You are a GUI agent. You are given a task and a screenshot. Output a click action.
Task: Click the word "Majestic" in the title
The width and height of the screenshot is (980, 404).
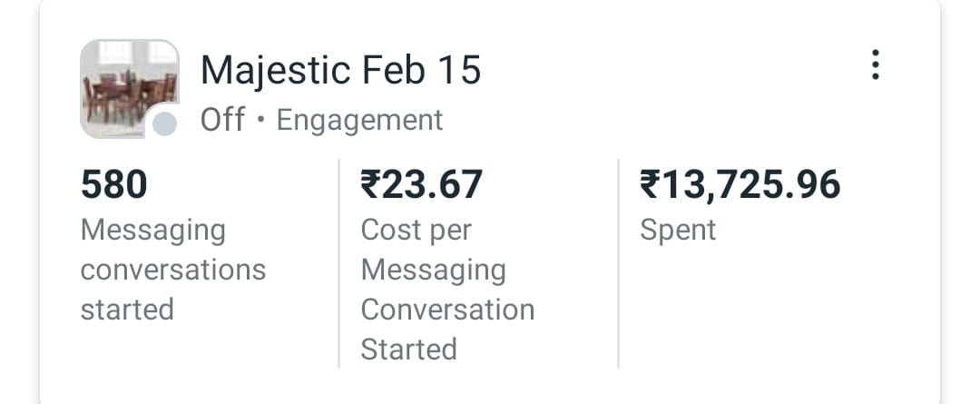point(274,71)
